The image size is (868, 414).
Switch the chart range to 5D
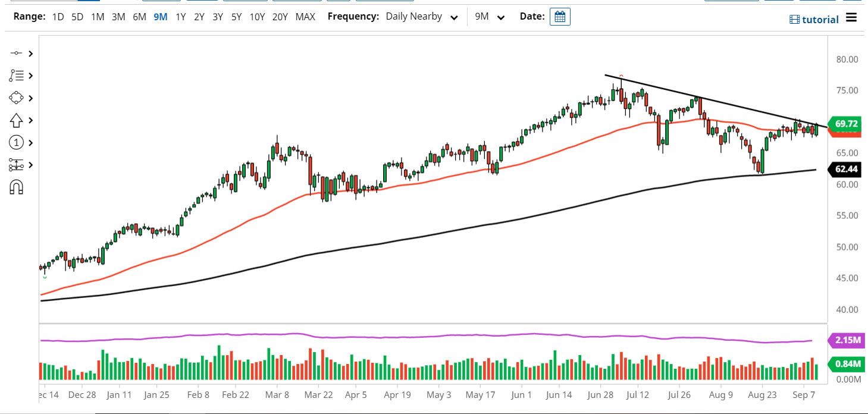[77, 17]
